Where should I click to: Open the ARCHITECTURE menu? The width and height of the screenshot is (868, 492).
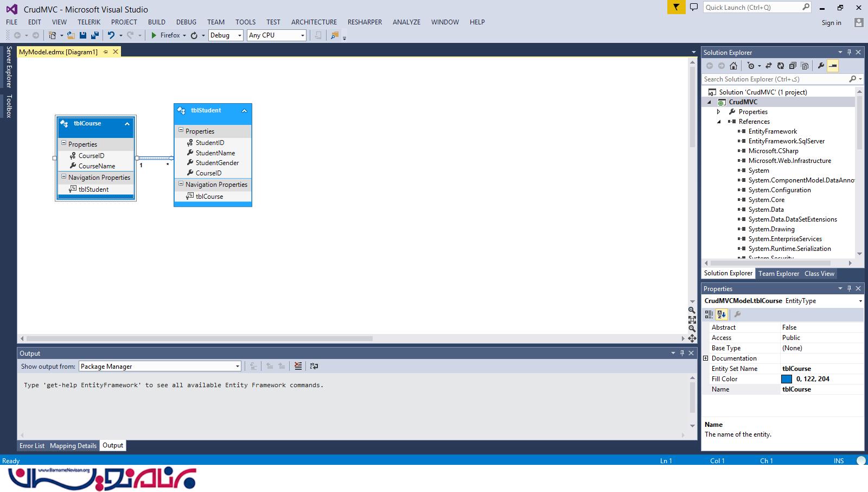point(314,22)
